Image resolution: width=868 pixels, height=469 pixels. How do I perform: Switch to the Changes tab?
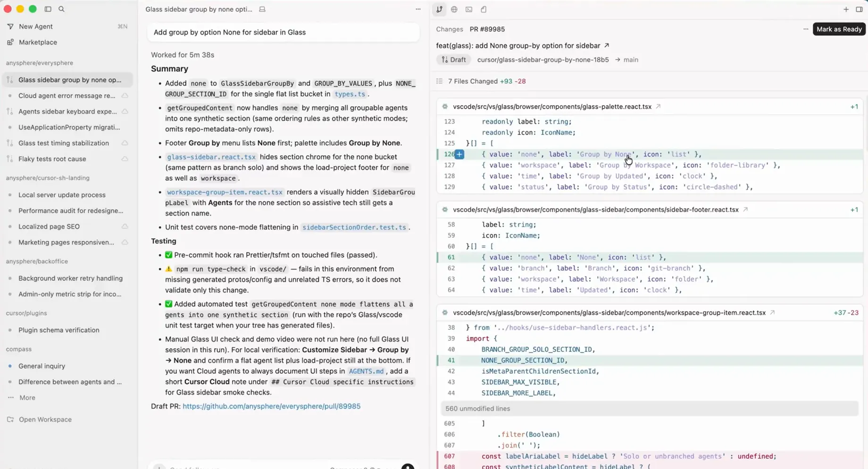[449, 29]
